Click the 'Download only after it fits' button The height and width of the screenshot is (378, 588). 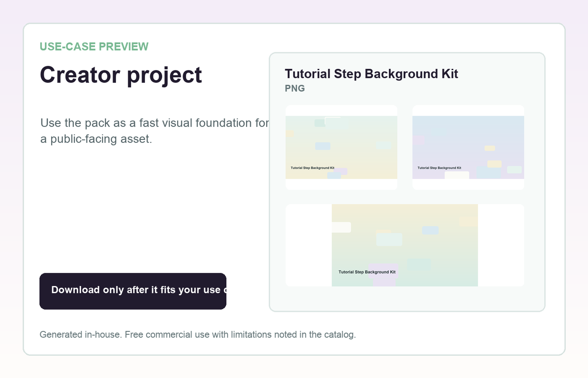[133, 291]
